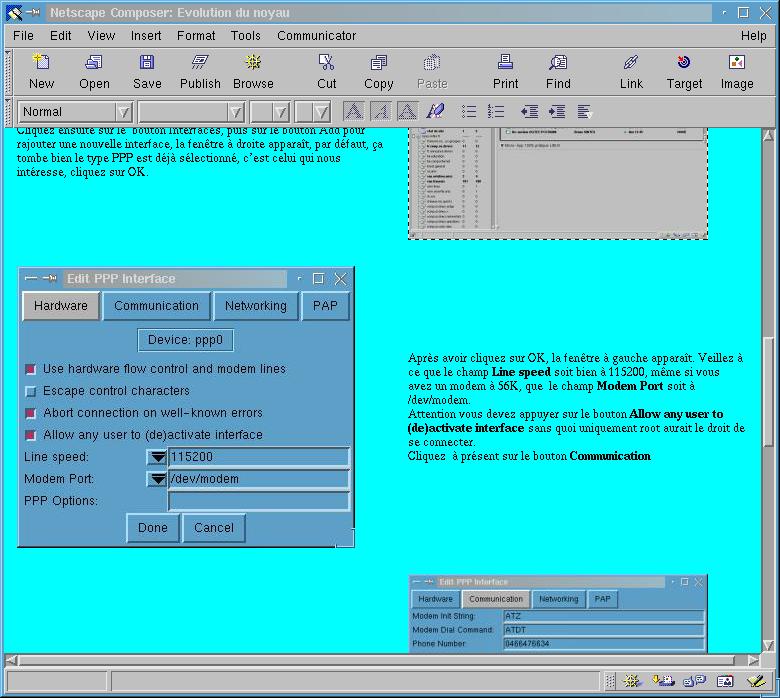Open the Communicator menu
This screenshot has height=698, width=780.
click(x=316, y=36)
